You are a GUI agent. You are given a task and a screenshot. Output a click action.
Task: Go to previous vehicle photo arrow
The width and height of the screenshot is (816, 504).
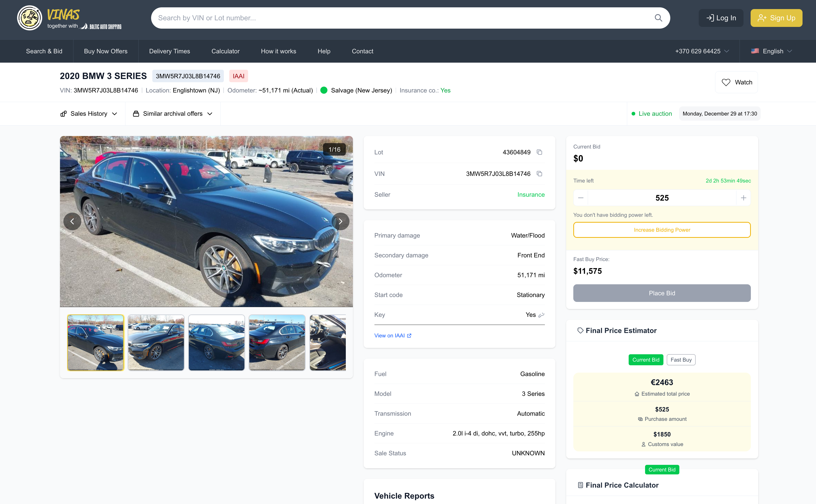[72, 221]
